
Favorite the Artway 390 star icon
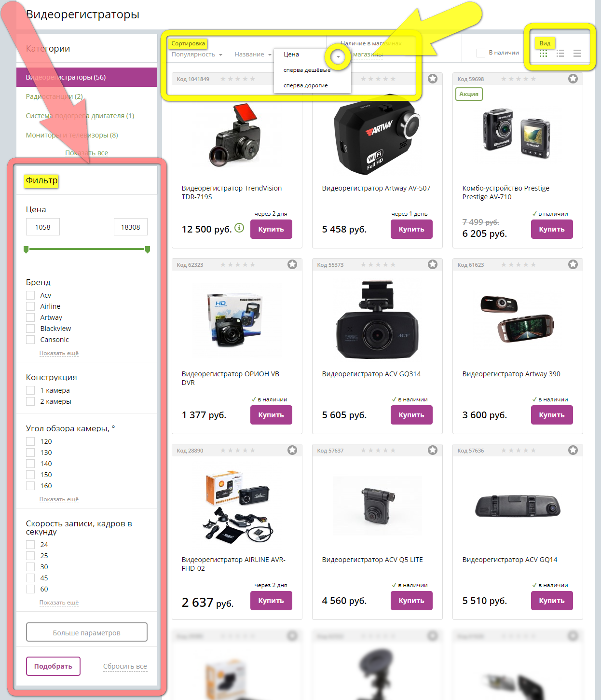[573, 264]
